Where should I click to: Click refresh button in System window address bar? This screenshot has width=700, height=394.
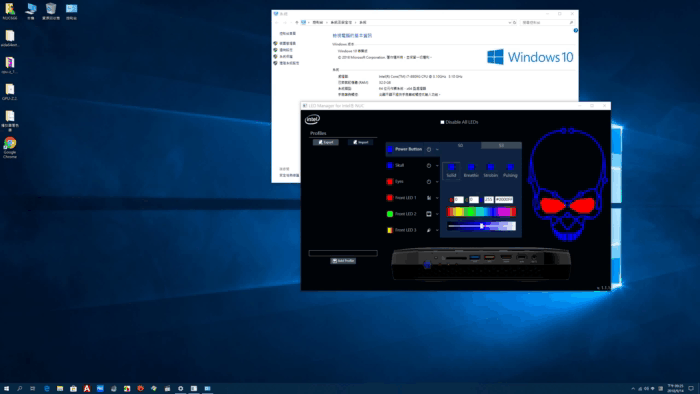tap(515, 22)
